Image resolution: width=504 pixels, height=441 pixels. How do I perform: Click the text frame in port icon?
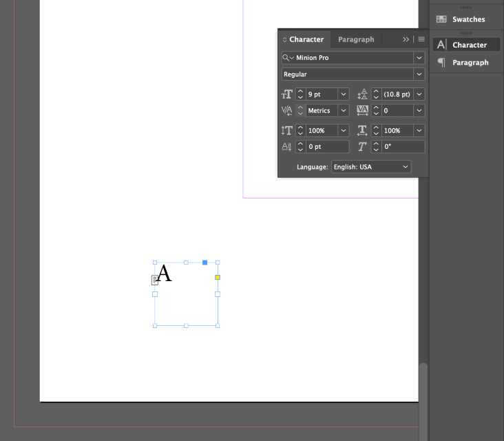[x=155, y=280]
